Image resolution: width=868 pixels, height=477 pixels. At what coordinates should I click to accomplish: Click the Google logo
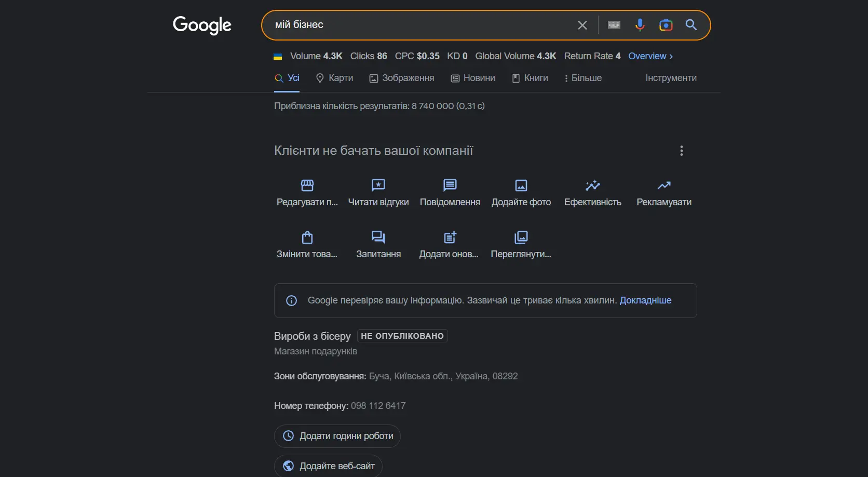(x=202, y=25)
